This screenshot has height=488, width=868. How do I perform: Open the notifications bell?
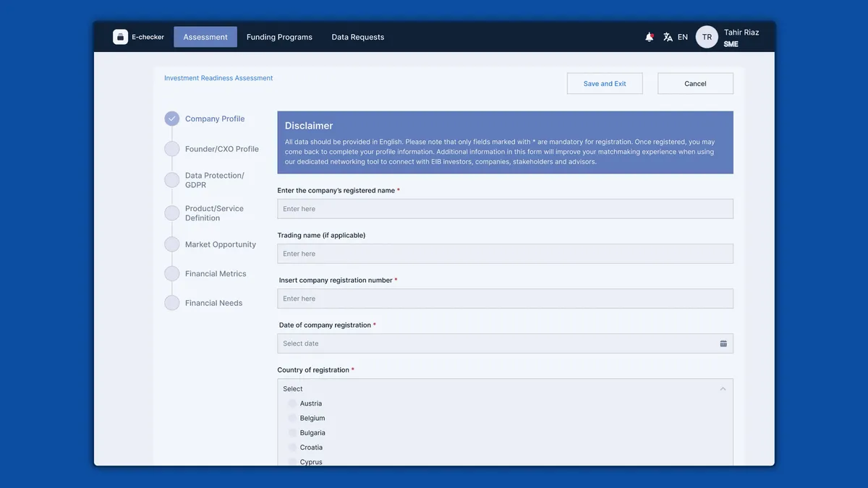[650, 37]
